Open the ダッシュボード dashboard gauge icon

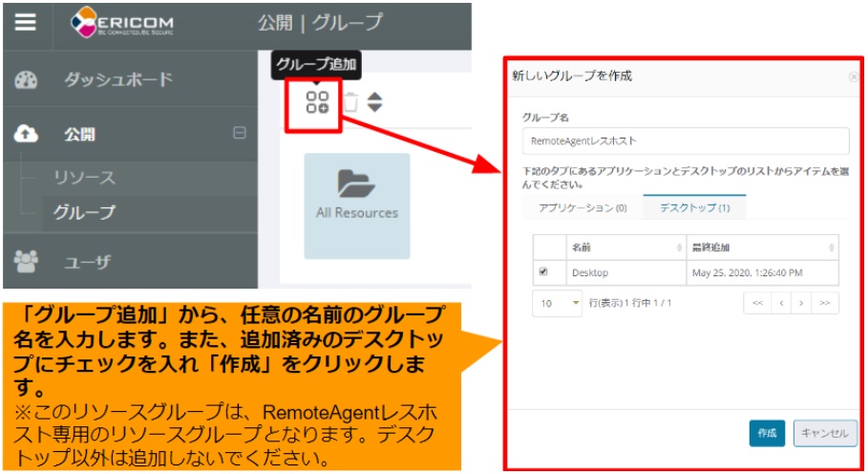(26, 80)
